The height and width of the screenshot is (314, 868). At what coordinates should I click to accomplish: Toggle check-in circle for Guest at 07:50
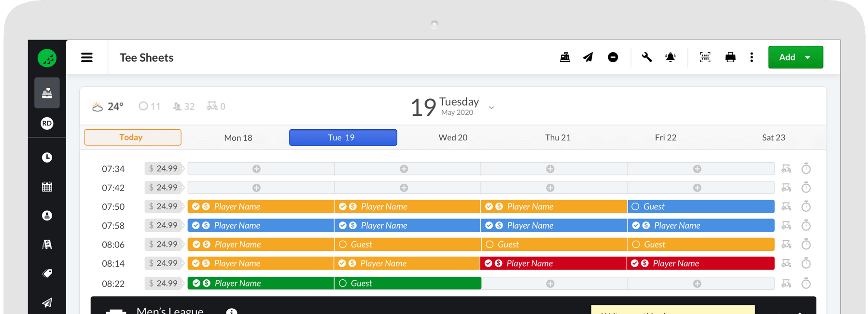[635, 206]
